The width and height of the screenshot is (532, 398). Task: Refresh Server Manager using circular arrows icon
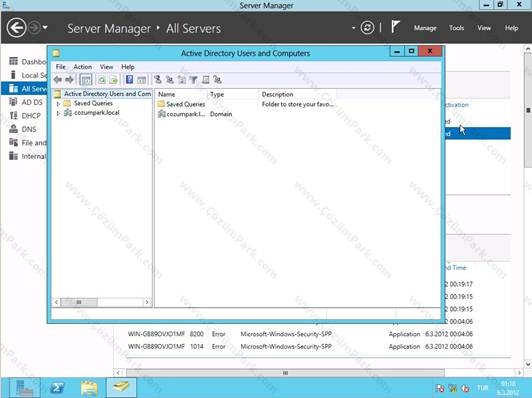(x=367, y=28)
